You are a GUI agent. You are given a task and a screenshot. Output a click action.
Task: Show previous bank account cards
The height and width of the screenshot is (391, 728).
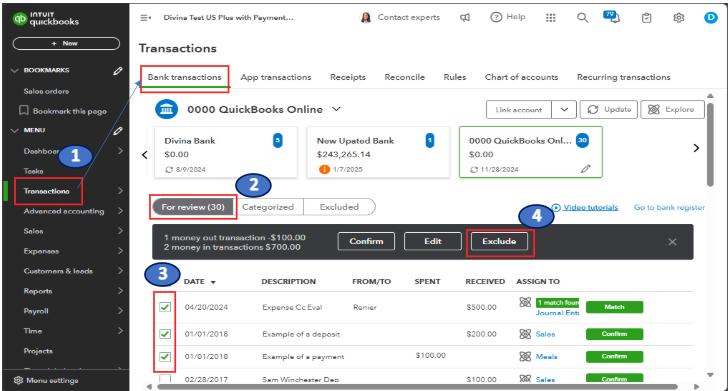coord(145,155)
